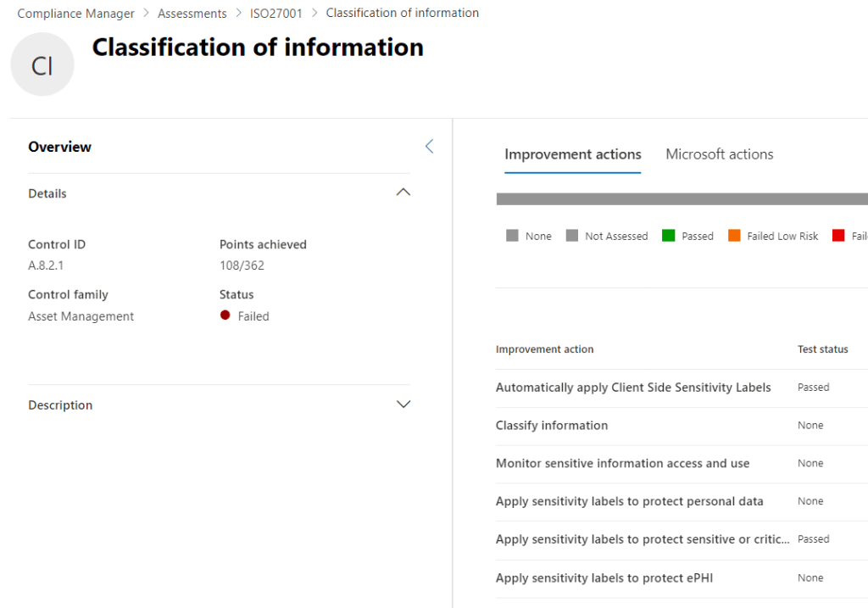Image resolution: width=868 pixels, height=608 pixels.
Task: Click the gray None legend swatch
Action: point(512,236)
